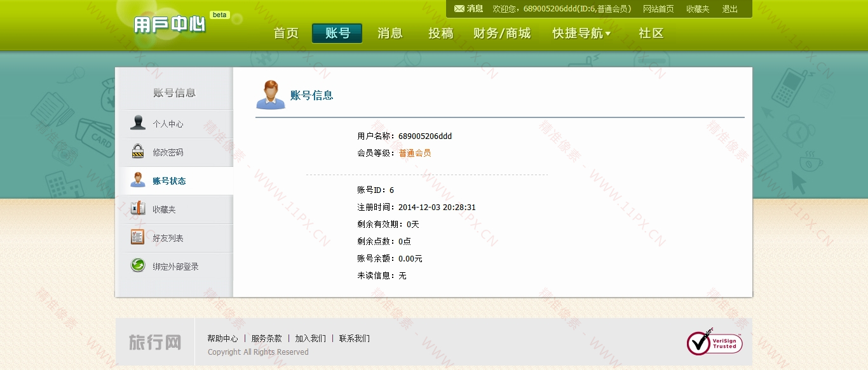Click the 普通会员 membership level text
This screenshot has height=370, width=868.
point(415,153)
